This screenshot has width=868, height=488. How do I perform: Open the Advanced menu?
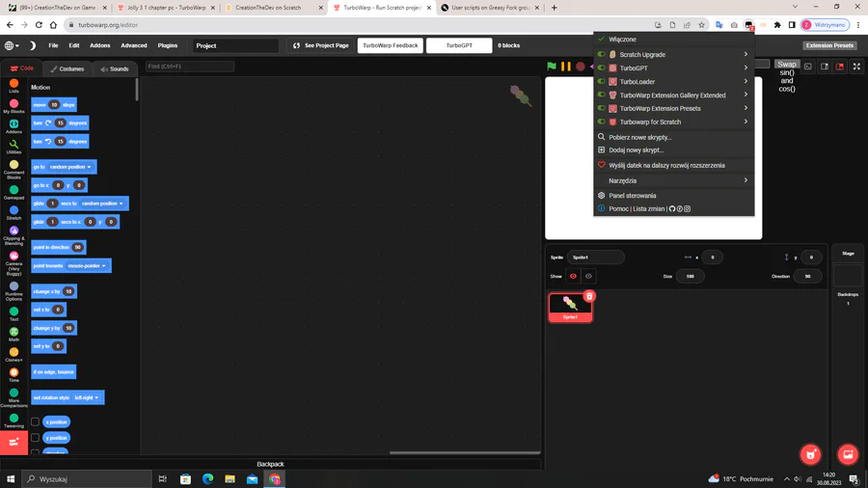134,45
